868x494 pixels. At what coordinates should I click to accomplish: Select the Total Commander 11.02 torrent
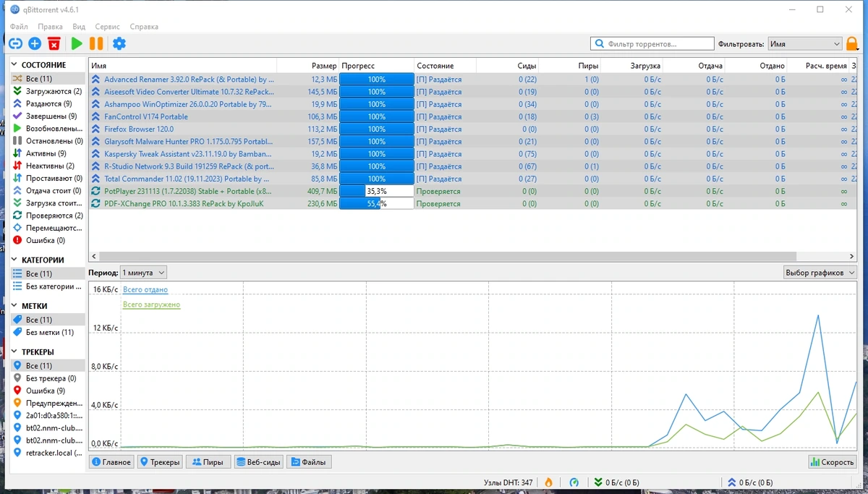coord(473,179)
